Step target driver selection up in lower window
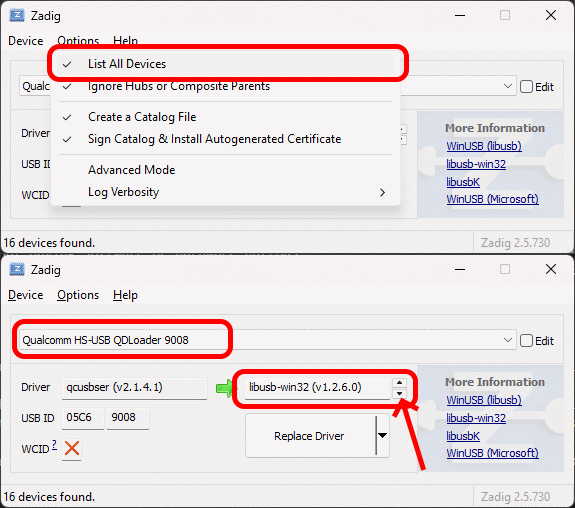The width and height of the screenshot is (575, 508). 399,383
